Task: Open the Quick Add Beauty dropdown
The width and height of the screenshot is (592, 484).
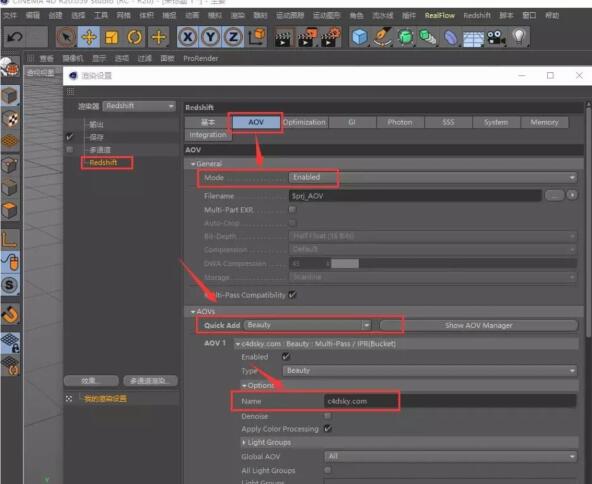Action: click(307, 325)
